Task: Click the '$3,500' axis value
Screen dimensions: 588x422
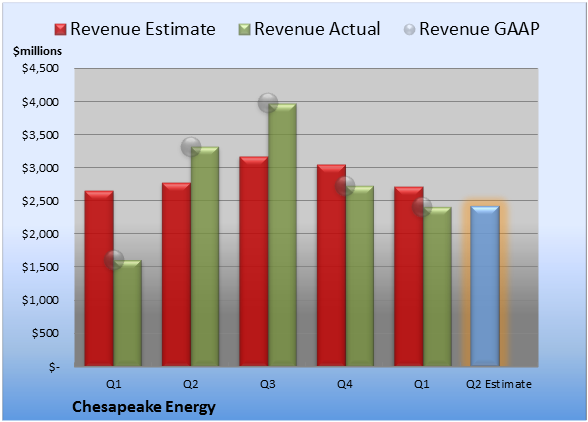Action: pos(40,135)
